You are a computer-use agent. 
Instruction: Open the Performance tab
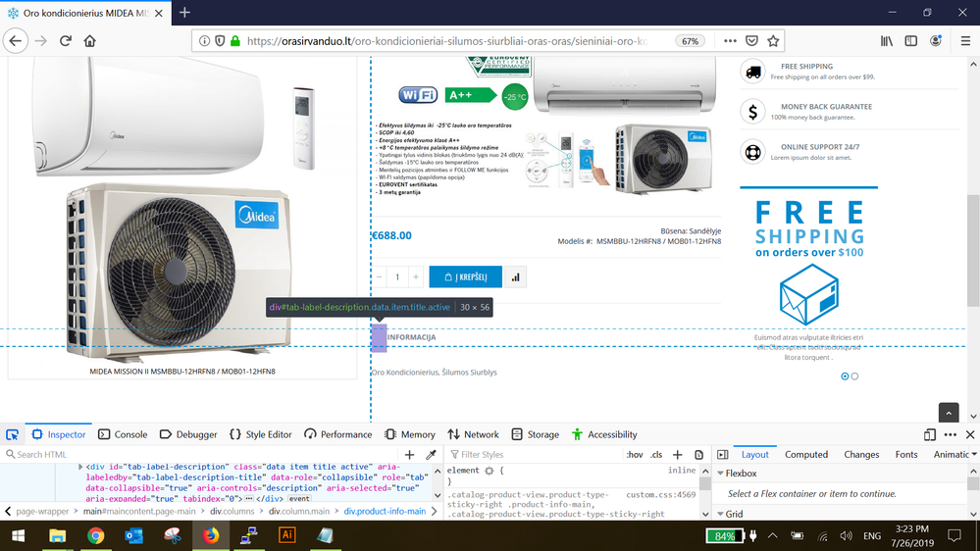(337, 434)
